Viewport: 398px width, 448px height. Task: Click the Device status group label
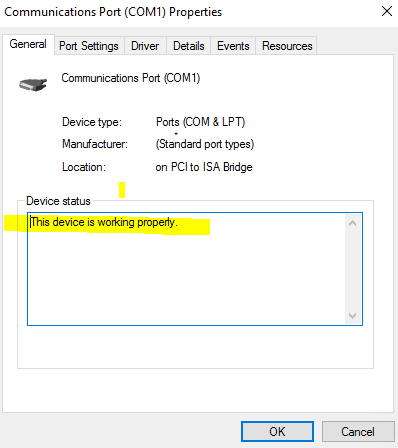tap(58, 201)
